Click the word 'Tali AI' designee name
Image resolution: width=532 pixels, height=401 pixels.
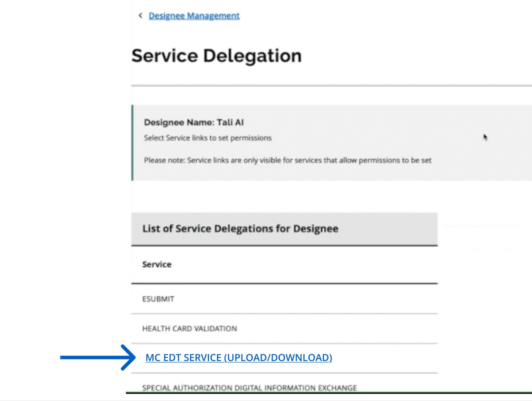tap(230, 122)
